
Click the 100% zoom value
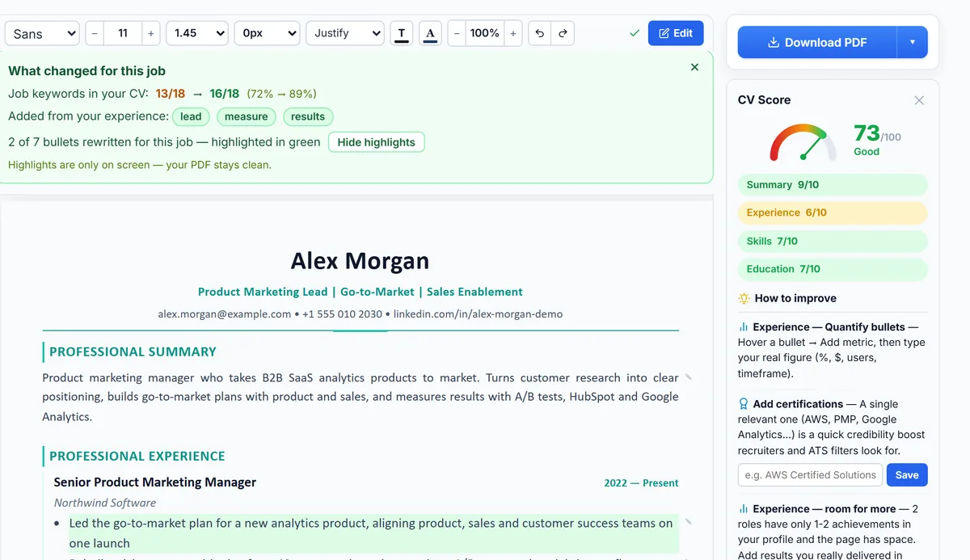(x=485, y=33)
